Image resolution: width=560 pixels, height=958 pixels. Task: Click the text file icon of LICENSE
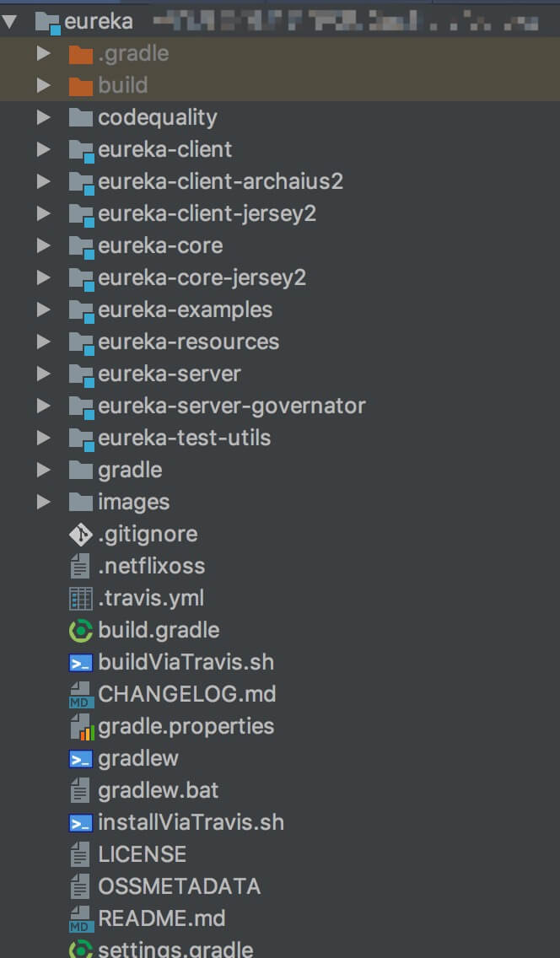(80, 854)
